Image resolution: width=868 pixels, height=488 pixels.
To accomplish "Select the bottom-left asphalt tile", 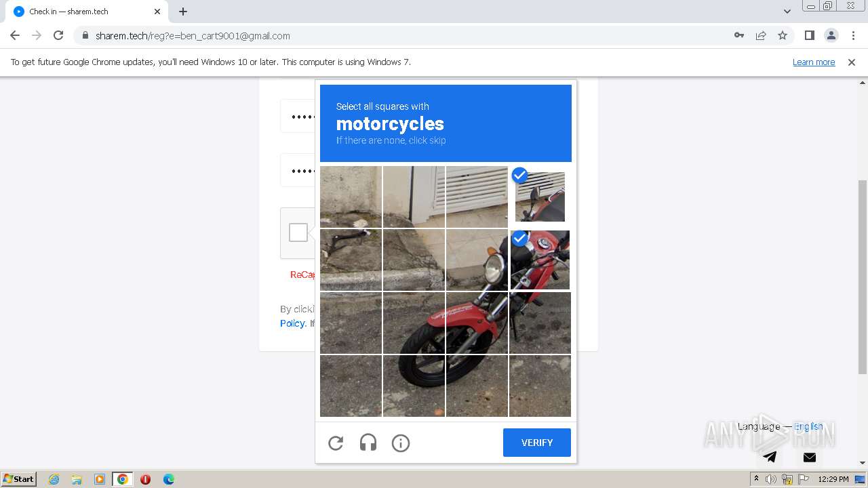I will 351,386.
